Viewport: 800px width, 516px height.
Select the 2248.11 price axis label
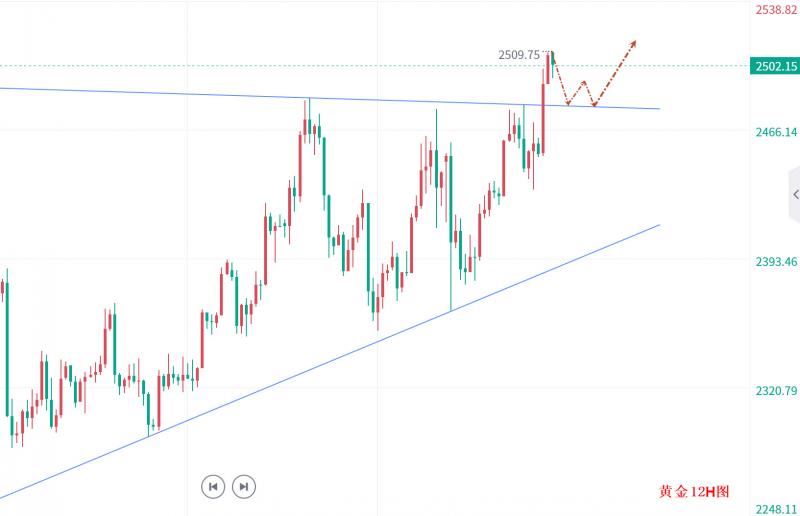(x=775, y=506)
